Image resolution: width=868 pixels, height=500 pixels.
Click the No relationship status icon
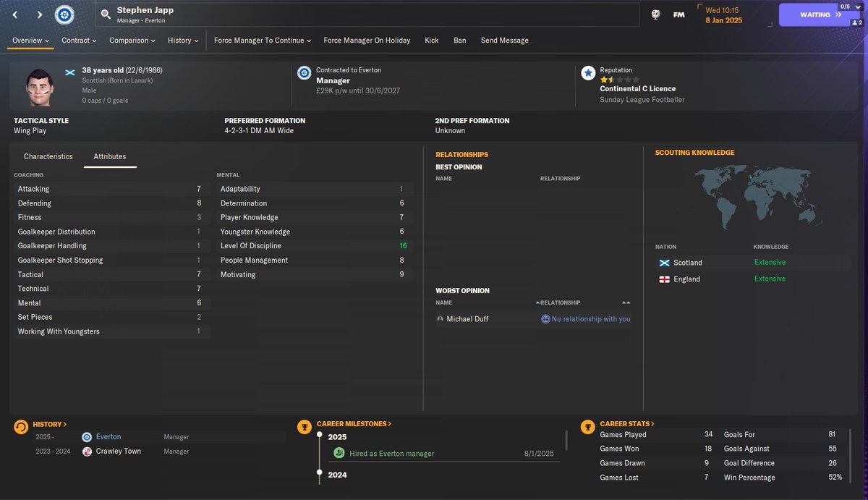pos(545,319)
